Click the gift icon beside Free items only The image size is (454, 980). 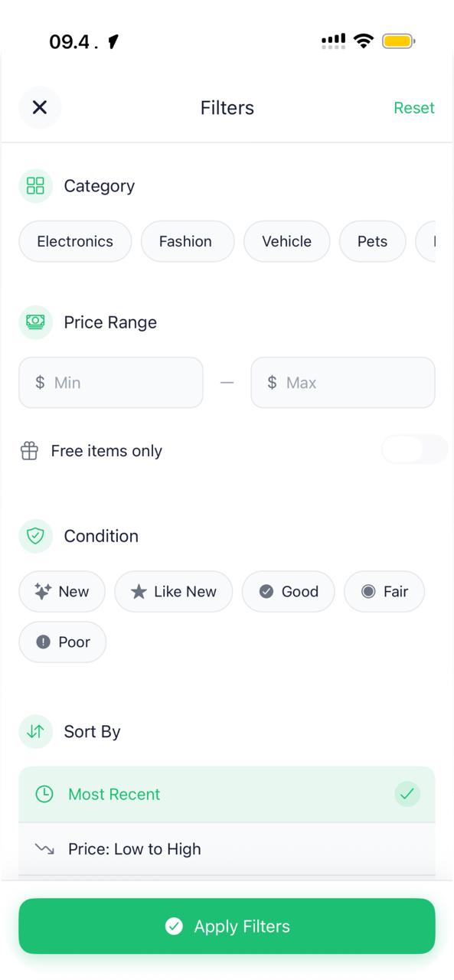tap(29, 450)
